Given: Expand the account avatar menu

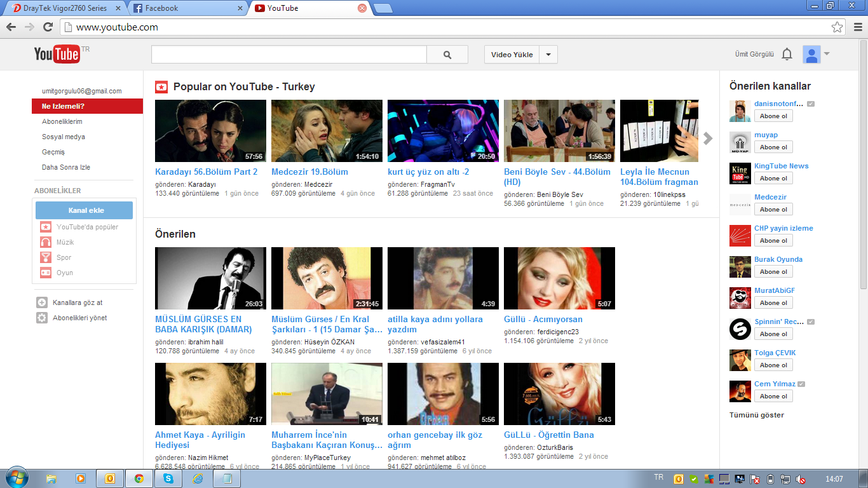Looking at the screenshot, I should click(816, 55).
